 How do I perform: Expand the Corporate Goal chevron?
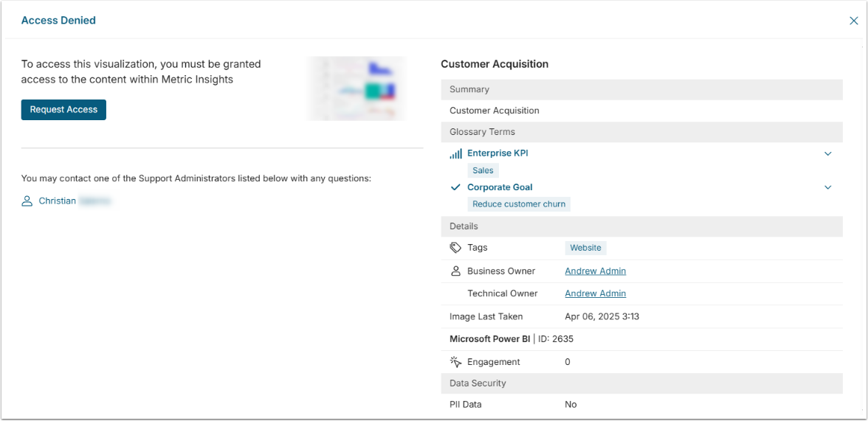point(828,187)
